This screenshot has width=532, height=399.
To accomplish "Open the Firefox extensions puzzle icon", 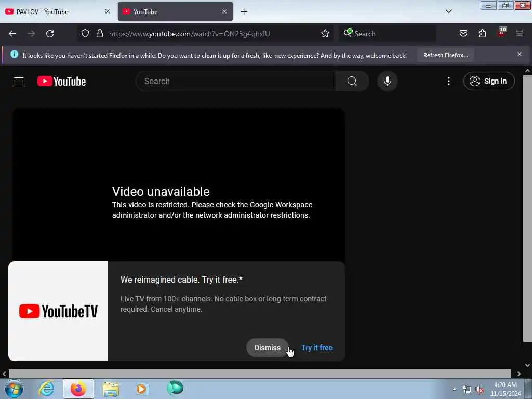I will [x=482, y=34].
